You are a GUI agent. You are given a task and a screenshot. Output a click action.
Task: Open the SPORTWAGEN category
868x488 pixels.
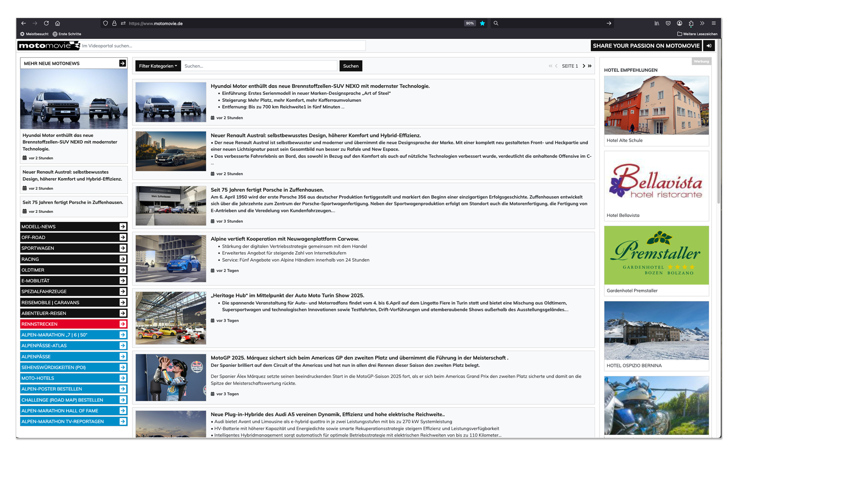click(x=74, y=248)
